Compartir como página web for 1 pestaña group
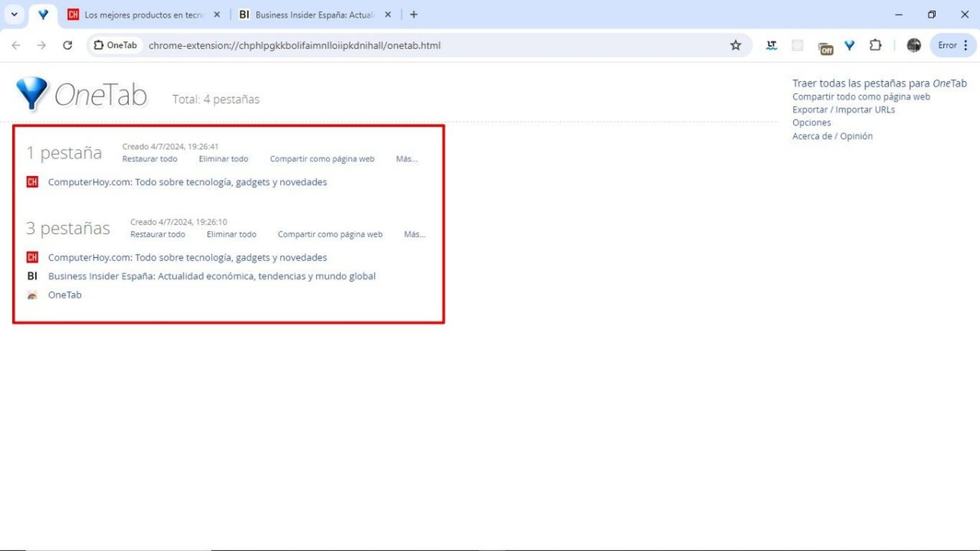 pyautogui.click(x=322, y=159)
